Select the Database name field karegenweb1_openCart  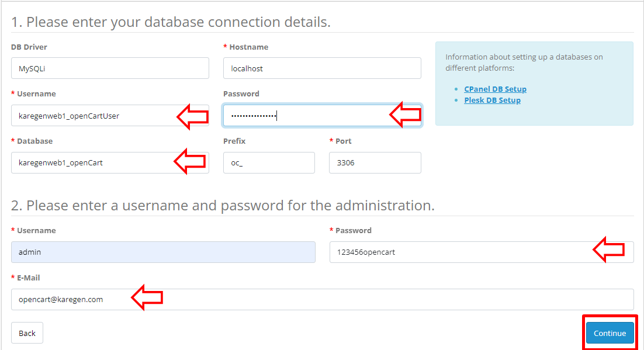[x=110, y=162]
